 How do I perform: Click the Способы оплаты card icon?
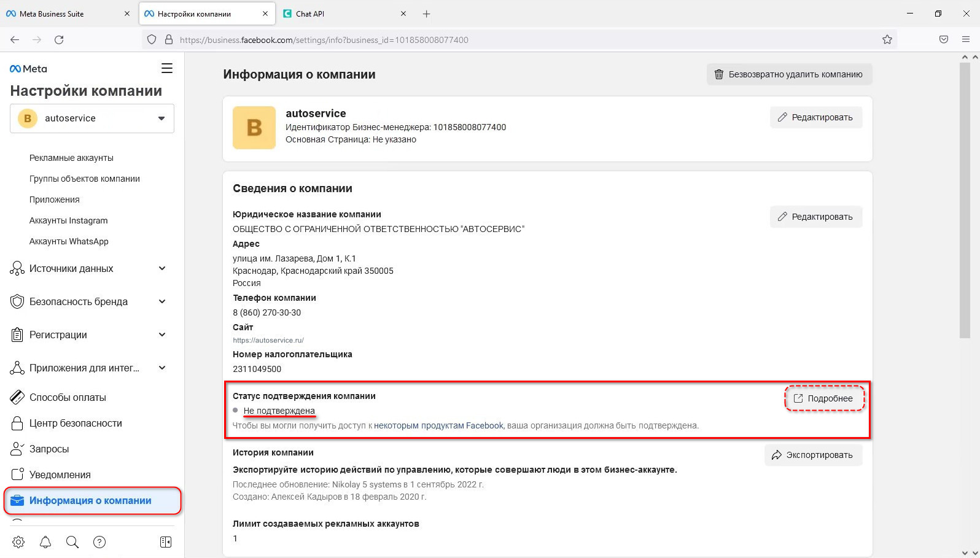point(17,397)
